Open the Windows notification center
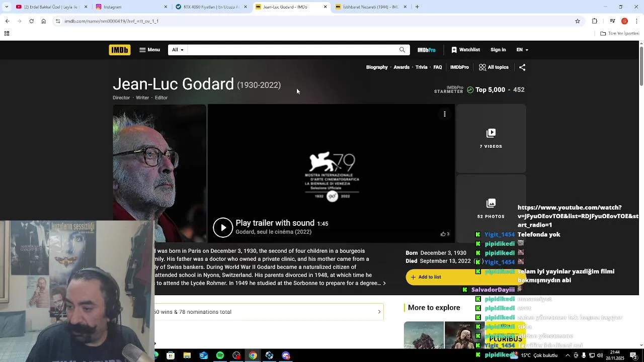Viewport: 644px width, 362px height. pos(634,355)
